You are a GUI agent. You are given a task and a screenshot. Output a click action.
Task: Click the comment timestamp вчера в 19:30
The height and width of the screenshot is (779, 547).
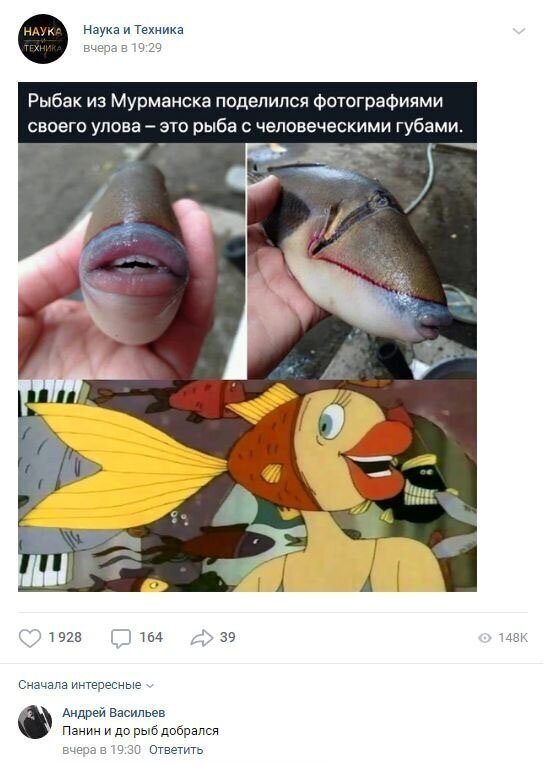(101, 749)
